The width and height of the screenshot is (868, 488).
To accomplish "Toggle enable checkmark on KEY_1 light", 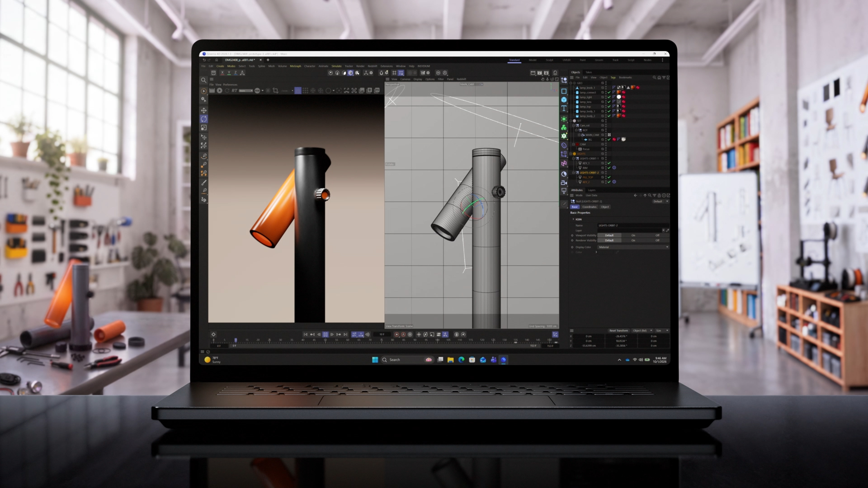I will tap(609, 163).
